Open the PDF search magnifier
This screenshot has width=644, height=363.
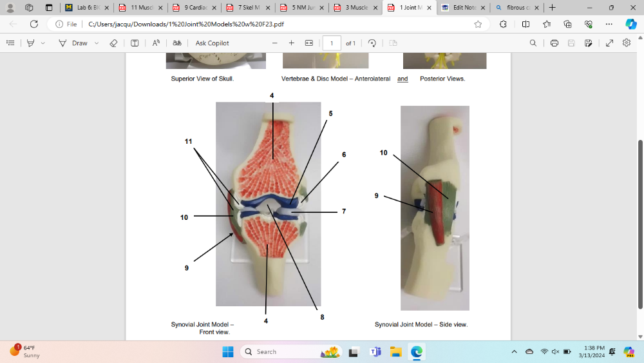tap(533, 43)
